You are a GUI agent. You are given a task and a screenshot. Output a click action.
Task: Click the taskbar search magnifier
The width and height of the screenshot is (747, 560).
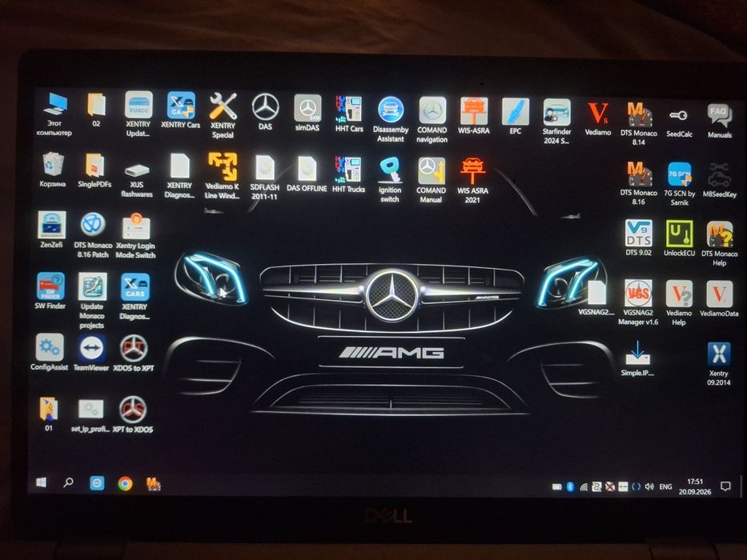[69, 483]
